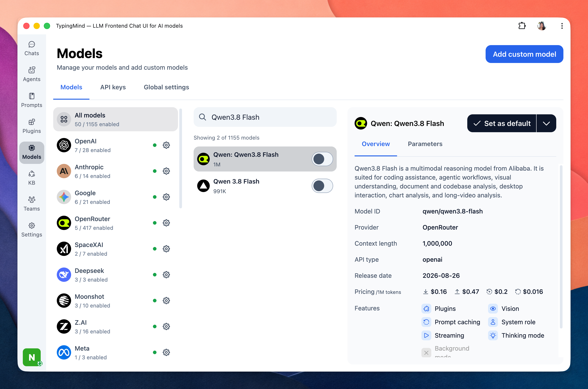Click the $0.16 input price
This screenshot has width=588, height=389.
[x=438, y=292]
